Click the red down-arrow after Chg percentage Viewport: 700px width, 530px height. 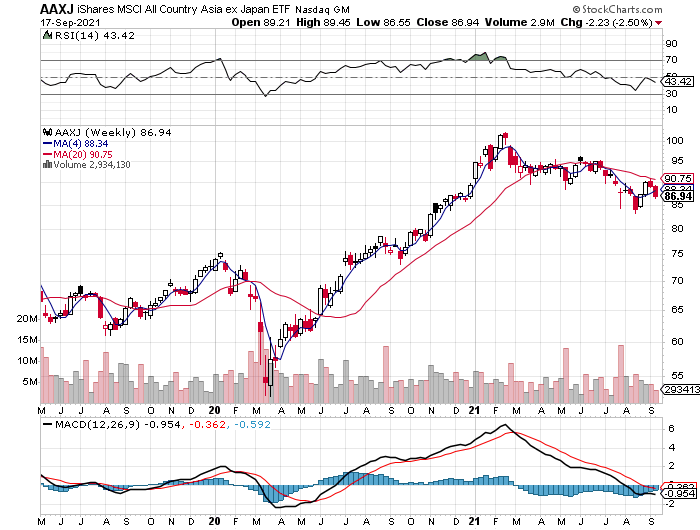658,23
